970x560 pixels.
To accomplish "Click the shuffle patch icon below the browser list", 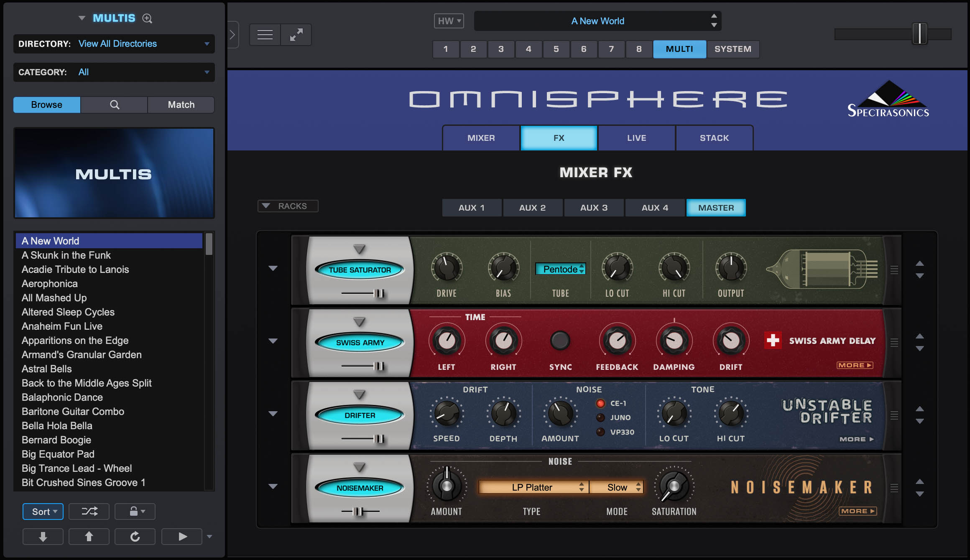I will click(89, 511).
